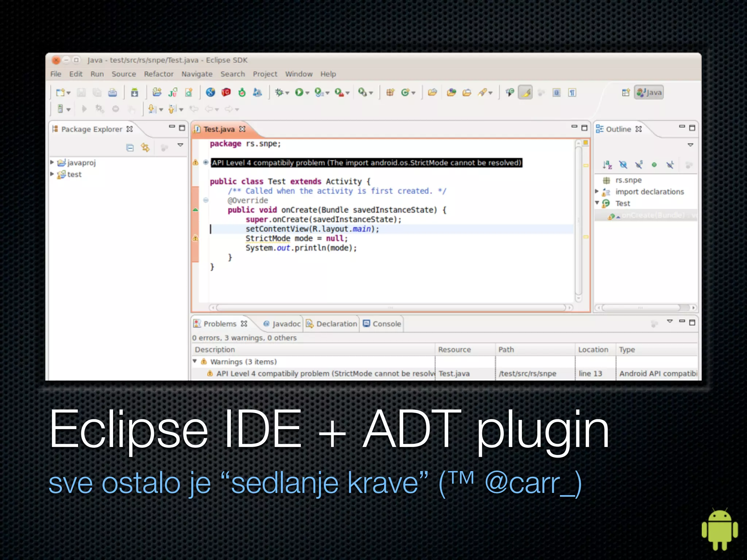Expand import declarations in Outline
The width and height of the screenshot is (747, 560).
click(x=597, y=191)
